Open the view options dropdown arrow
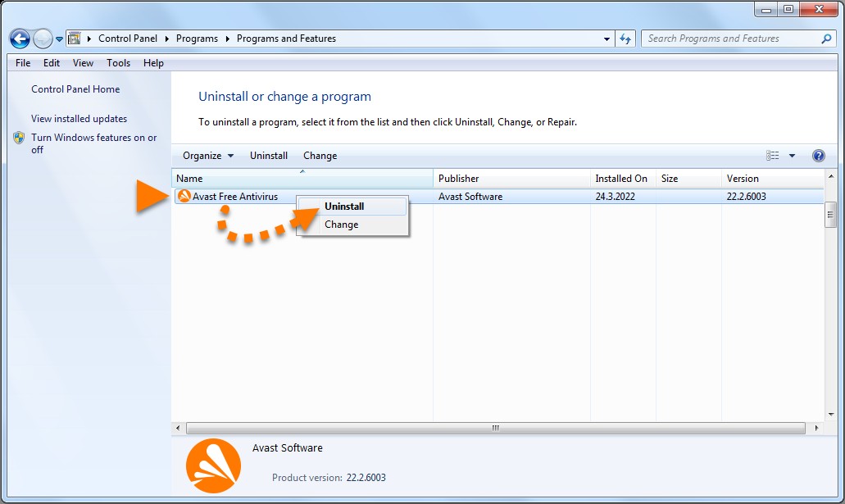This screenshot has width=845, height=504. tap(792, 155)
